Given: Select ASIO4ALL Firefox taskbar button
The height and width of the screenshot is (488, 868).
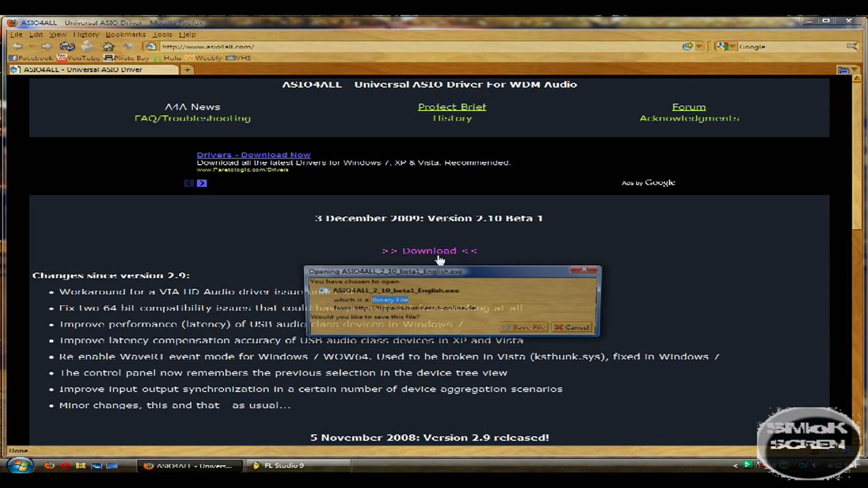Looking at the screenshot, I should pyautogui.click(x=189, y=466).
